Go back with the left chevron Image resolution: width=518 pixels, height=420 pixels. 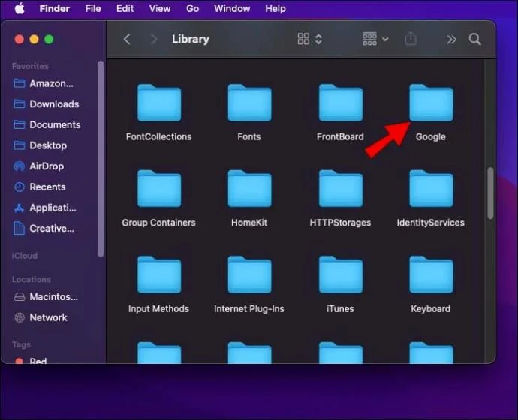[127, 39]
